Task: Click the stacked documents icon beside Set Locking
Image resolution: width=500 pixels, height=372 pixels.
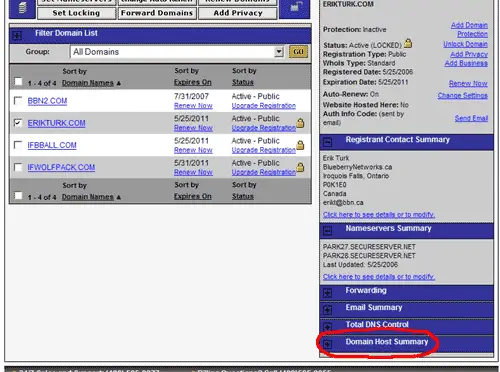Action: (22, 8)
